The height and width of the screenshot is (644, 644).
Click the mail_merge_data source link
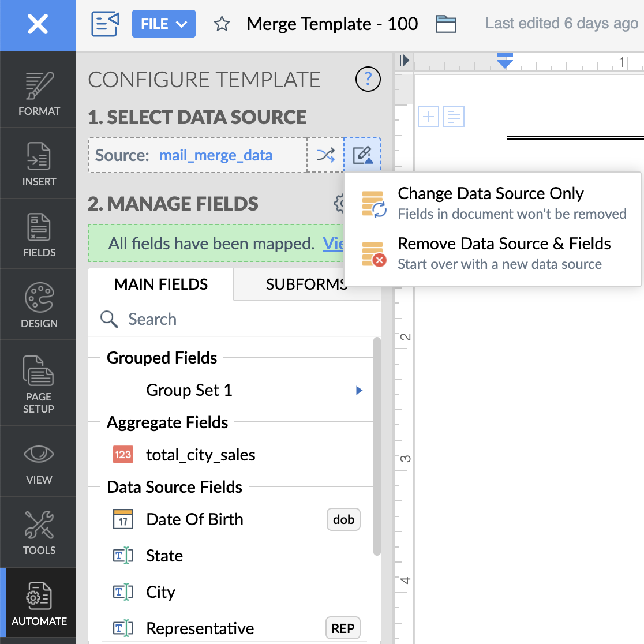pyautogui.click(x=216, y=155)
